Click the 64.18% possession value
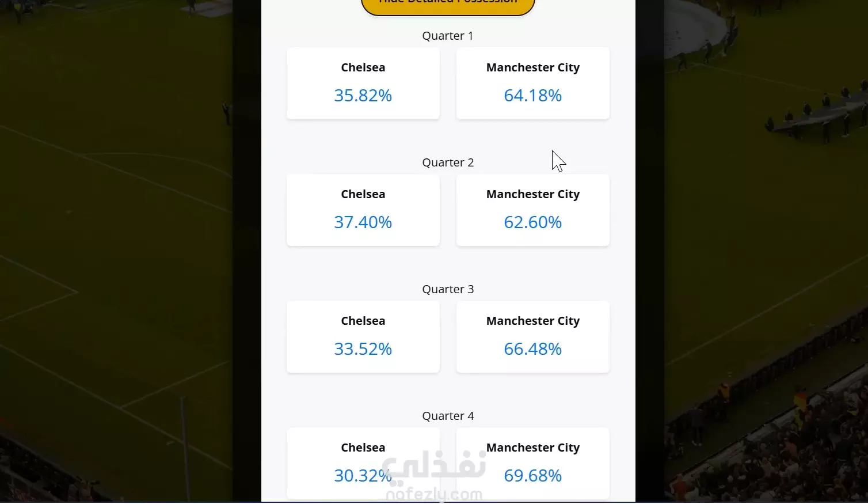The height and width of the screenshot is (504, 868). pos(533,96)
